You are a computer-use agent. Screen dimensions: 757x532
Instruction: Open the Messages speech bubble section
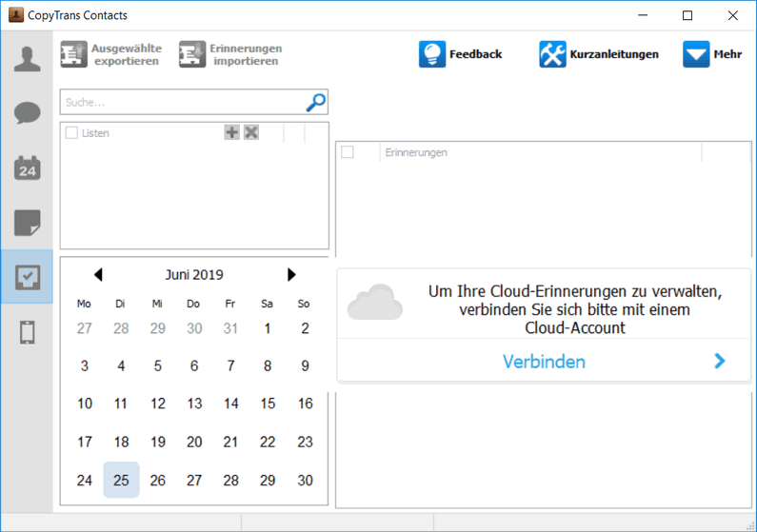27,113
